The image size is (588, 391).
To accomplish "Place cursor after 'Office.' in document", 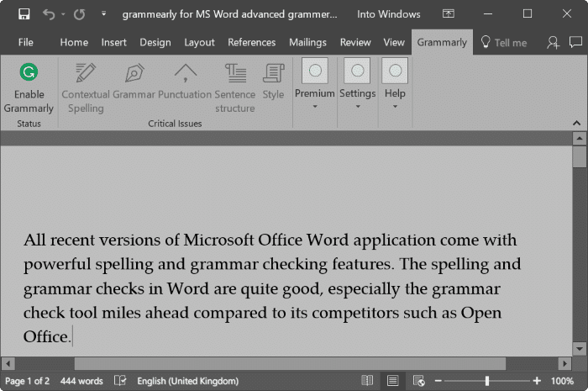I will (72, 336).
